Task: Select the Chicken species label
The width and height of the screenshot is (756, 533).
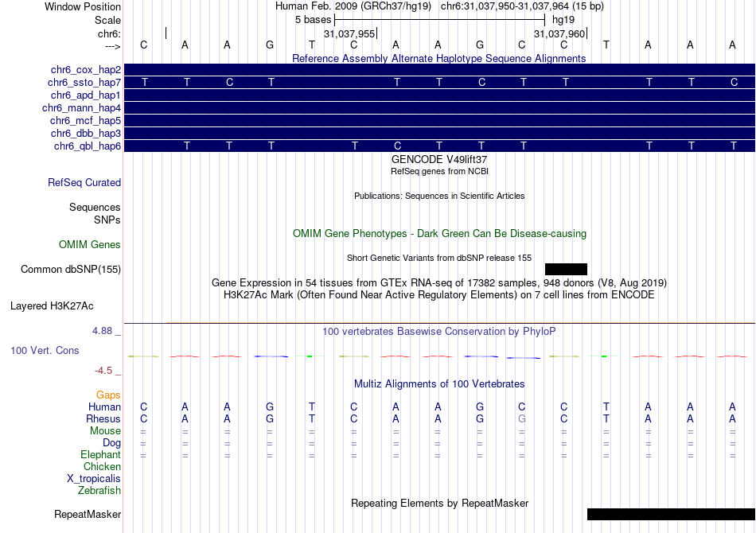Action: click(102, 466)
